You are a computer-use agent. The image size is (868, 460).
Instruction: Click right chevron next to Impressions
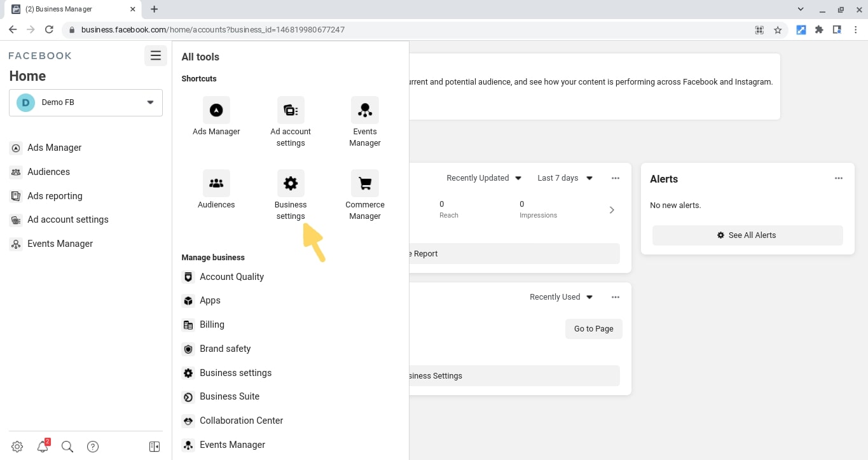click(x=612, y=210)
